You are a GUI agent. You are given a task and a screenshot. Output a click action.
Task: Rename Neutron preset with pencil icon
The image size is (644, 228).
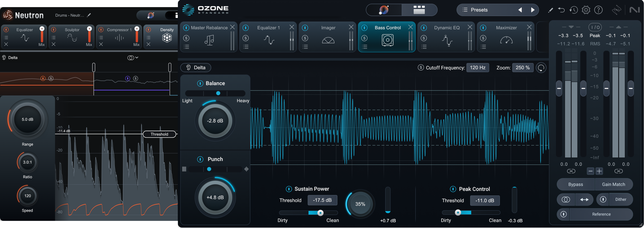point(88,15)
